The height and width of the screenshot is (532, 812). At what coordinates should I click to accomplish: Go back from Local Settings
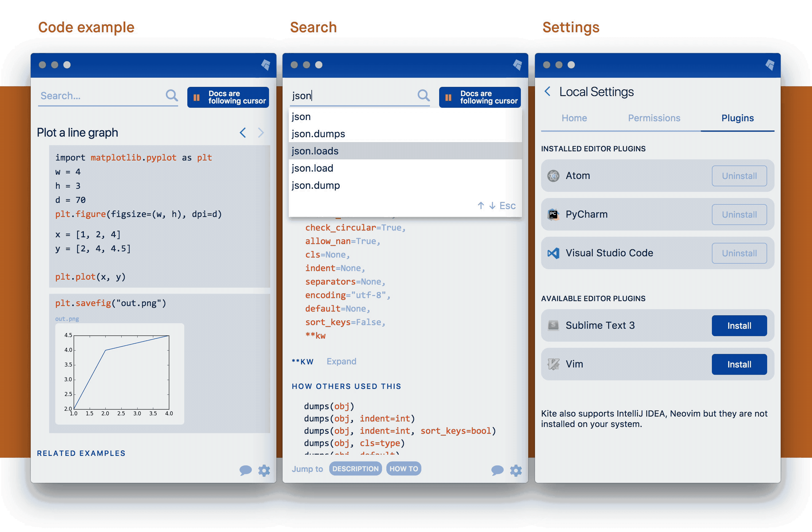[547, 91]
